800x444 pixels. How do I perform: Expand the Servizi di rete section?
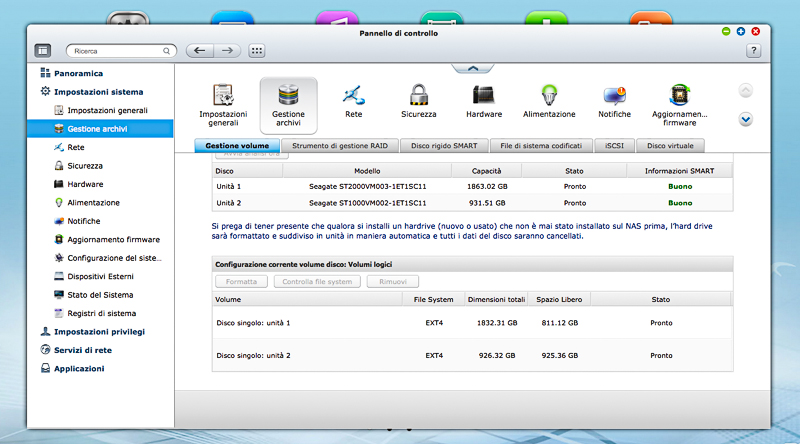[82, 350]
